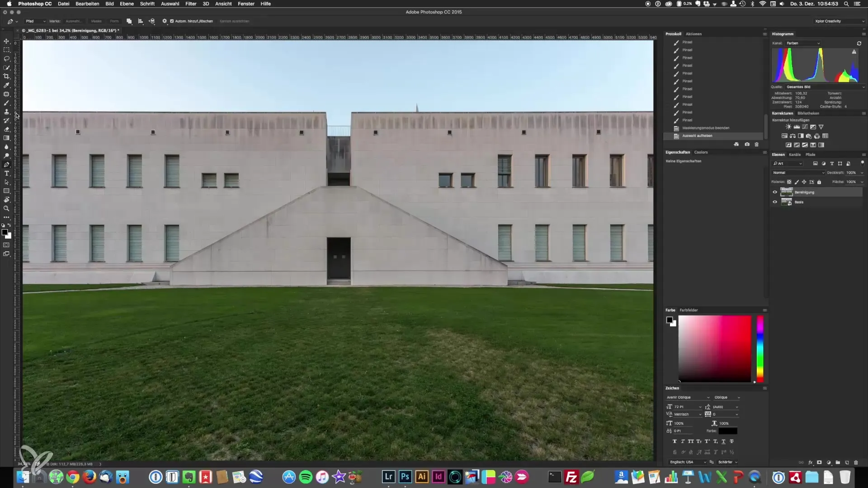Add a layer mask from Layers panel bottom
This screenshot has height=488, width=868.
pos(819,462)
